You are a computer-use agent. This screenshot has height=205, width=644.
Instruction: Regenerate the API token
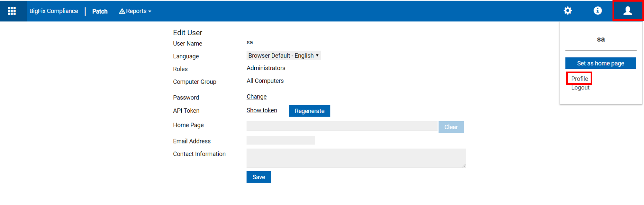coord(309,111)
